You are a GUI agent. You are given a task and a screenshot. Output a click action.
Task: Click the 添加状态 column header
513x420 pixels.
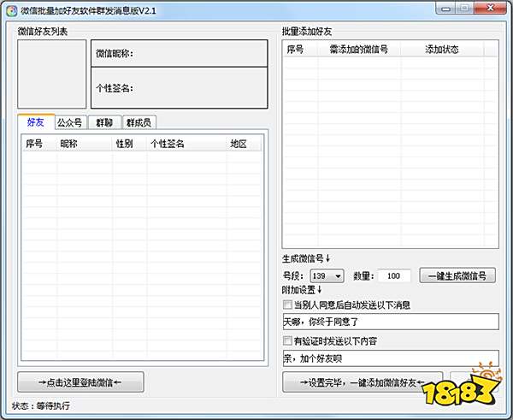click(x=442, y=50)
